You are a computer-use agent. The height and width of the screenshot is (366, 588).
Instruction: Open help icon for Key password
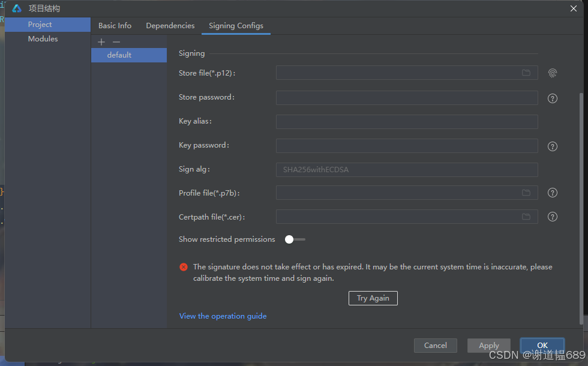[553, 146]
